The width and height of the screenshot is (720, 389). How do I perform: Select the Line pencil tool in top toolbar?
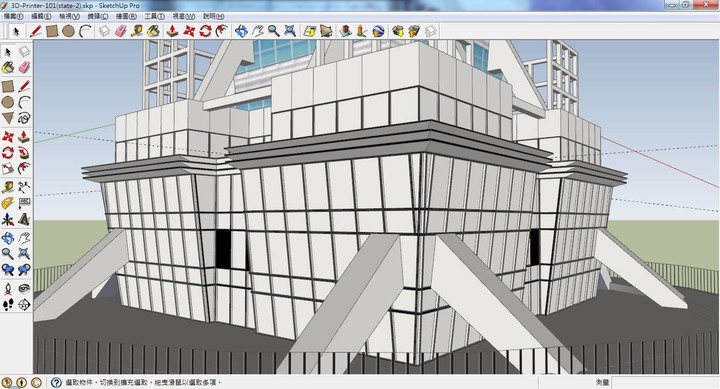[x=35, y=31]
